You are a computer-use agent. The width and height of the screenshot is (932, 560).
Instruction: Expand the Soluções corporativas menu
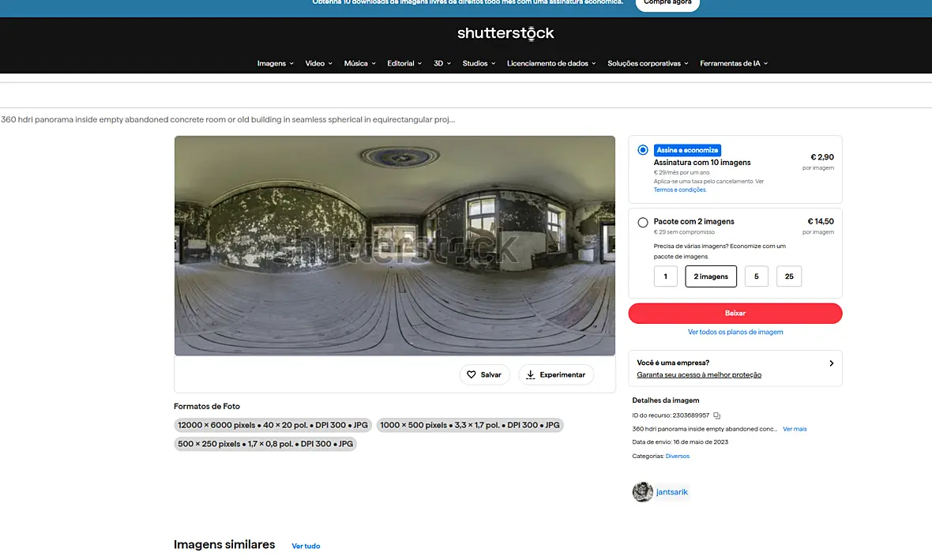click(648, 63)
